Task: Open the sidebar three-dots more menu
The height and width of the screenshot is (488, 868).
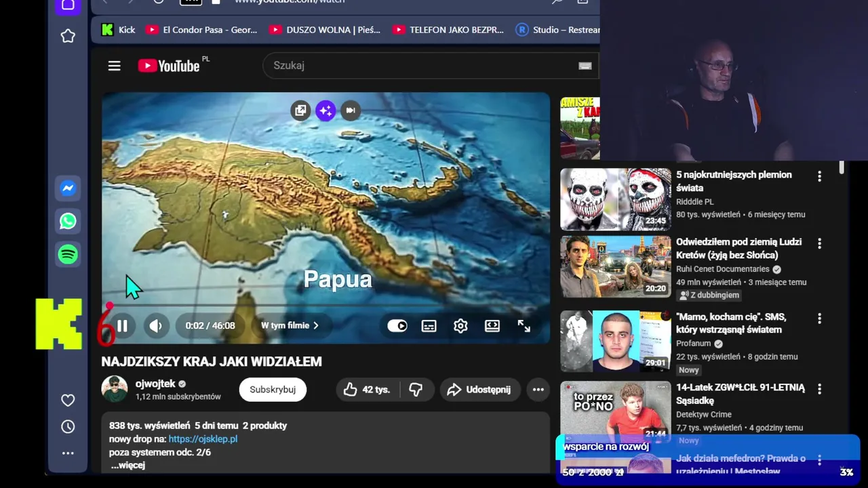Action: click(68, 453)
